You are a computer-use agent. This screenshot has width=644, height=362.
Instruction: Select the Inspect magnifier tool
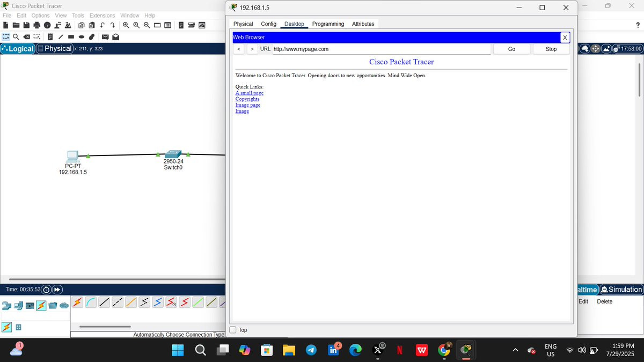16,36
